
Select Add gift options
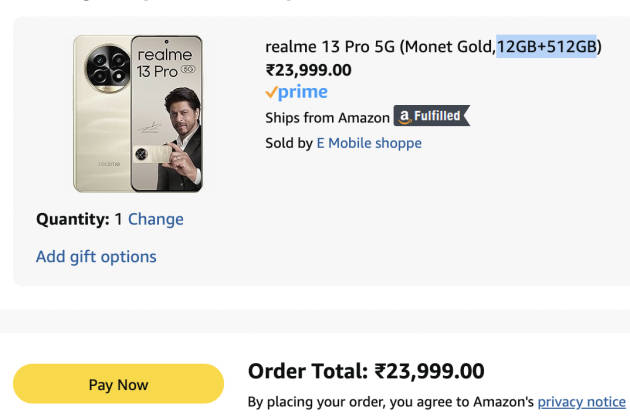pyautogui.click(x=96, y=256)
